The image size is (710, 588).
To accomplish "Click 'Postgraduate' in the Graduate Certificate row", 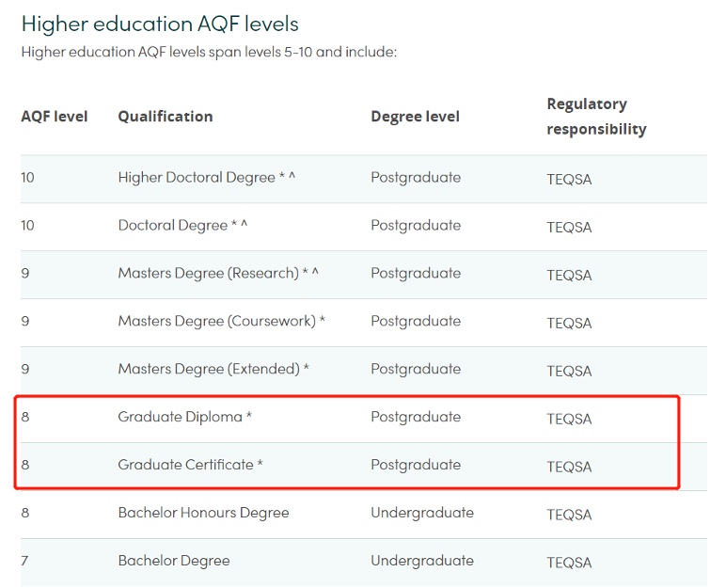I will (416, 465).
